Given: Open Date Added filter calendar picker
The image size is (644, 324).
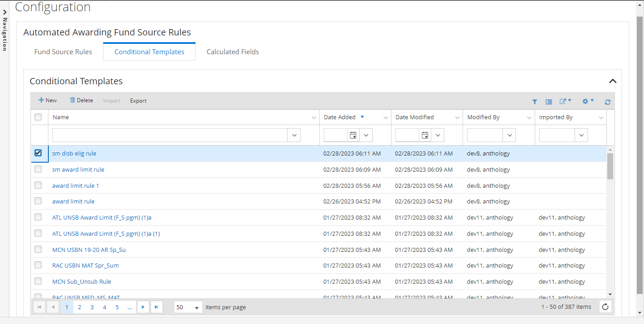Looking at the screenshot, I should [x=353, y=135].
